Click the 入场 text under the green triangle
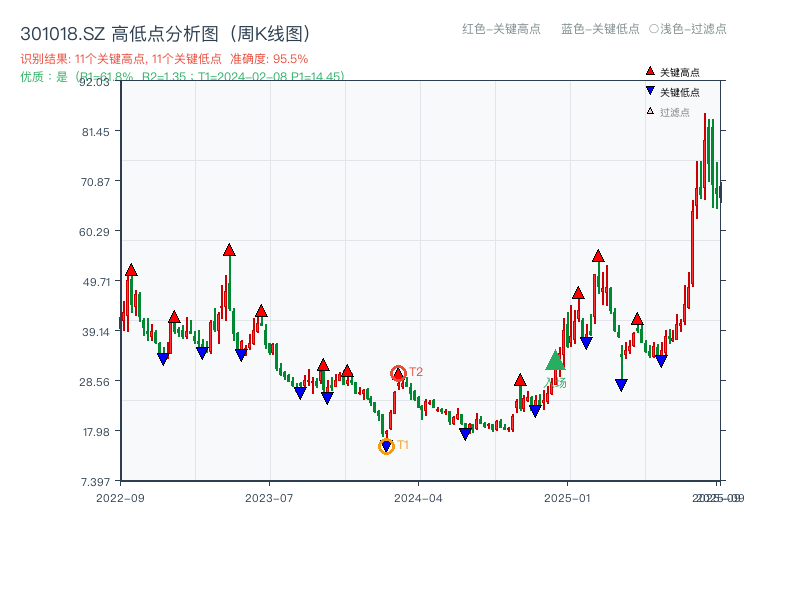 click(556, 383)
